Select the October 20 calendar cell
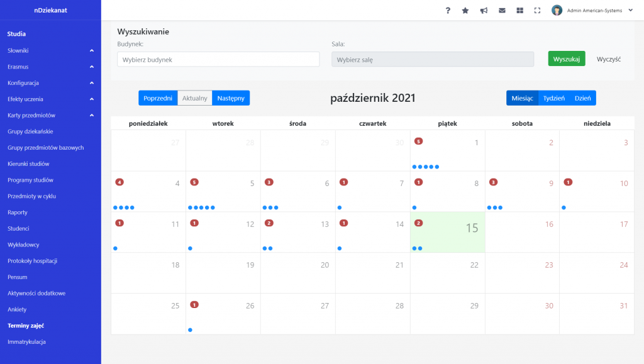The image size is (644, 364). point(297,273)
